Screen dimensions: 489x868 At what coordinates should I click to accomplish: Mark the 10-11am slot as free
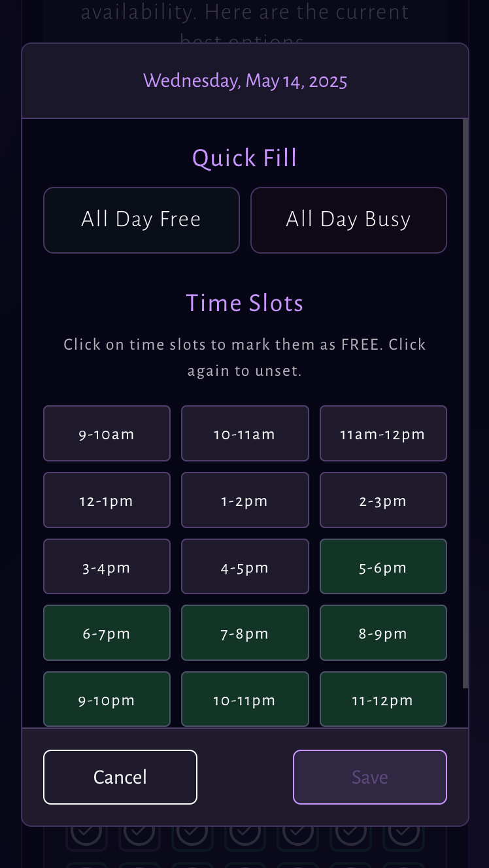click(244, 433)
